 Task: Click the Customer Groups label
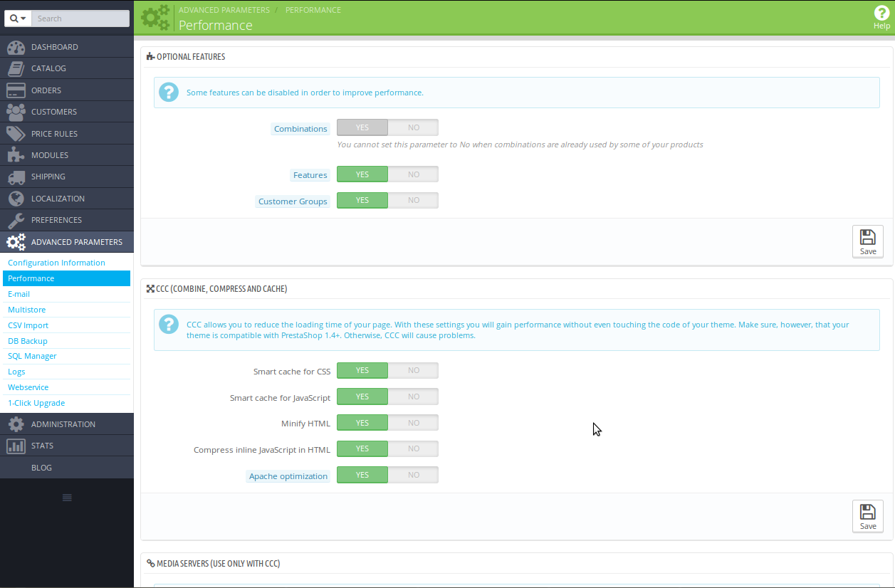click(x=293, y=201)
